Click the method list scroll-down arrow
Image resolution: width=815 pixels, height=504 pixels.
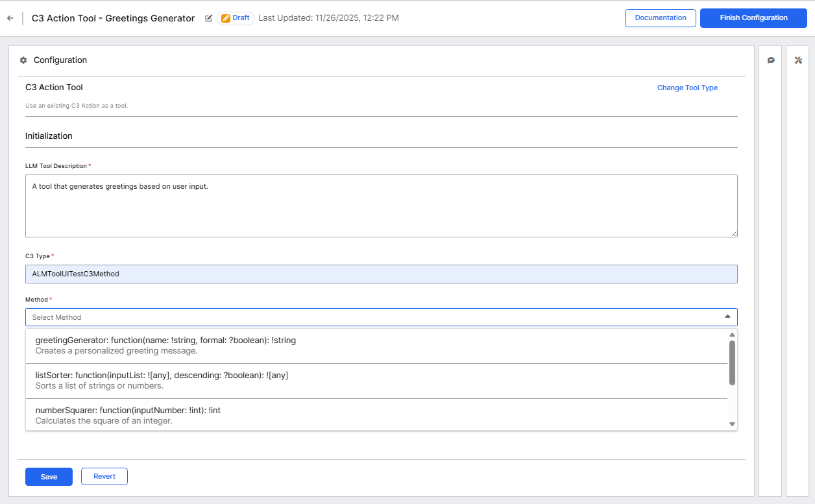pos(732,424)
